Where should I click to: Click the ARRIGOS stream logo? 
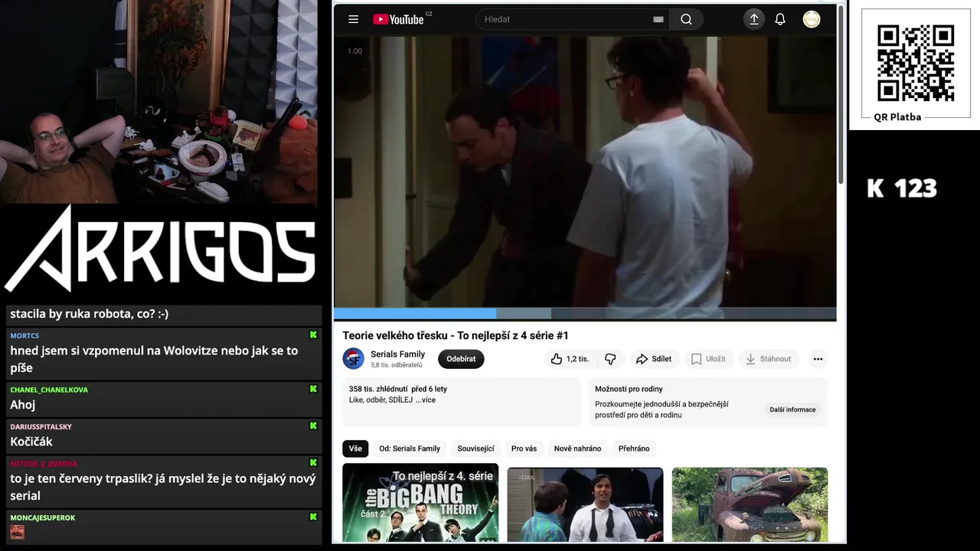(x=159, y=248)
